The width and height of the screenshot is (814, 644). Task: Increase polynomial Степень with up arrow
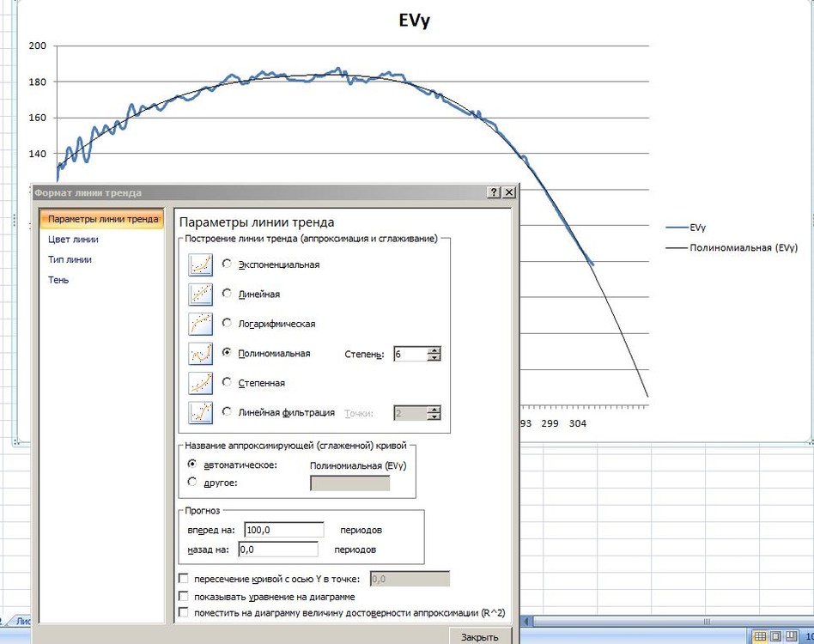pyautogui.click(x=434, y=350)
